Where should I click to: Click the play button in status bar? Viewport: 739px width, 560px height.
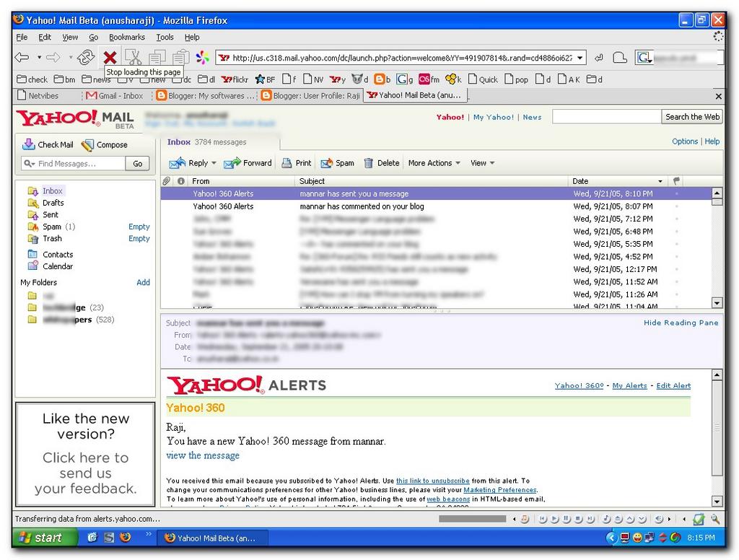pyautogui.click(x=555, y=519)
